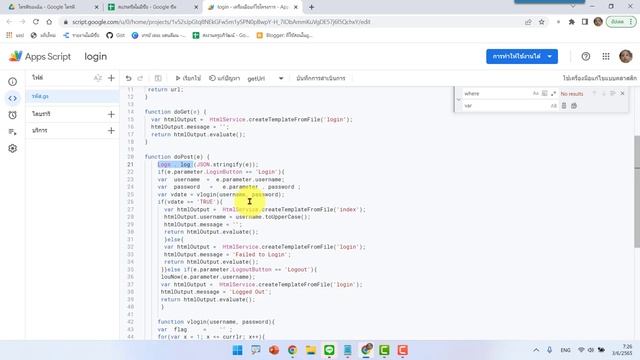
Task: Rename the project title login
Action: coord(96,56)
